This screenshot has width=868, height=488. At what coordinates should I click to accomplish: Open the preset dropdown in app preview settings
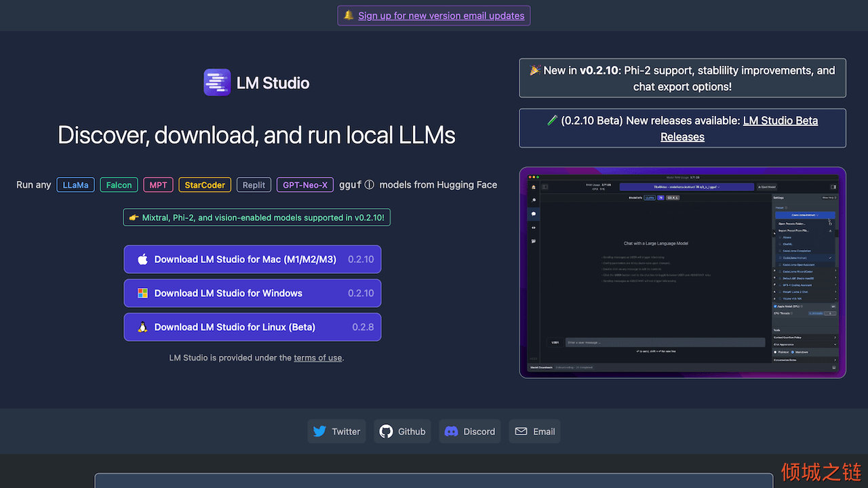pos(805,215)
